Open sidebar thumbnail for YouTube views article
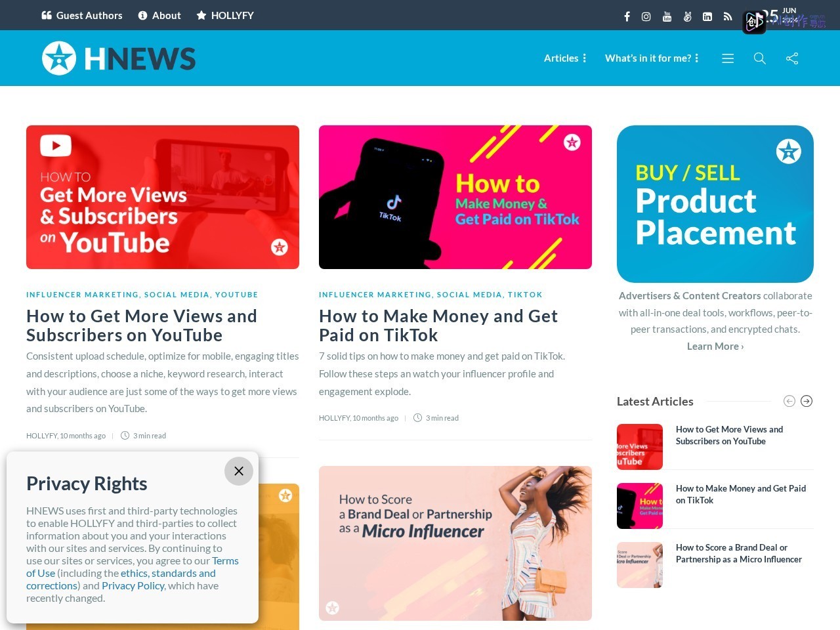The height and width of the screenshot is (630, 840). (640, 447)
